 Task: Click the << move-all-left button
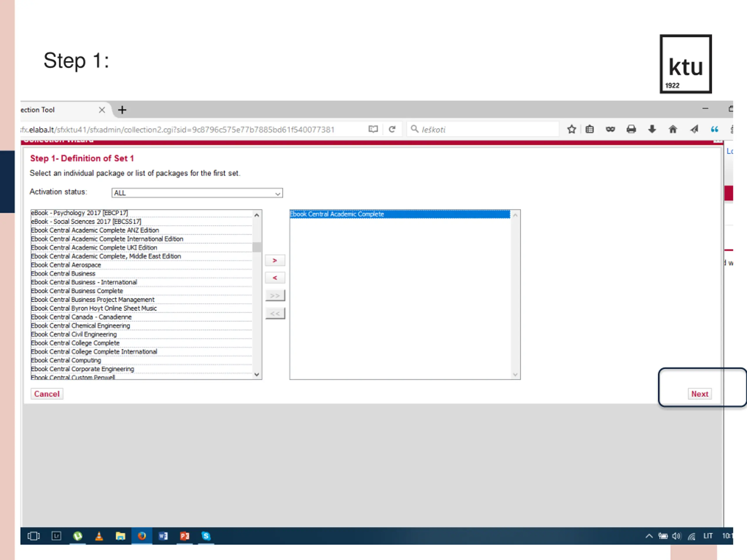click(x=275, y=314)
